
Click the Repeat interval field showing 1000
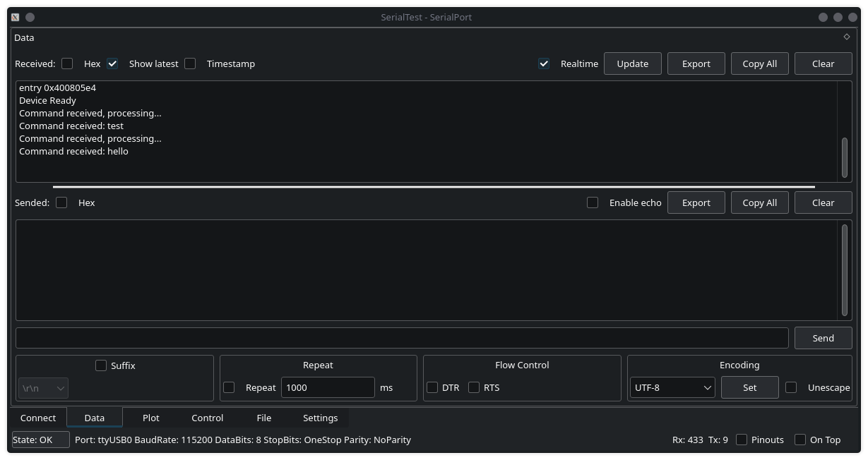(x=328, y=387)
